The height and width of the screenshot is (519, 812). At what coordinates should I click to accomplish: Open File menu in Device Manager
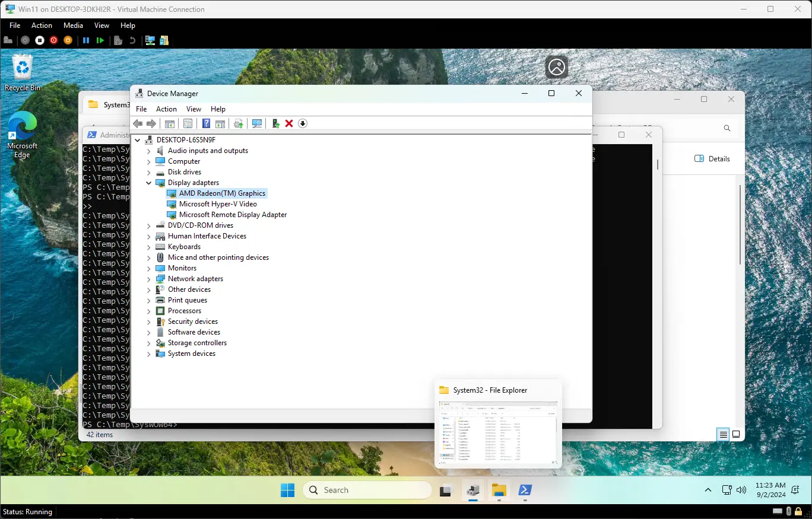[141, 109]
